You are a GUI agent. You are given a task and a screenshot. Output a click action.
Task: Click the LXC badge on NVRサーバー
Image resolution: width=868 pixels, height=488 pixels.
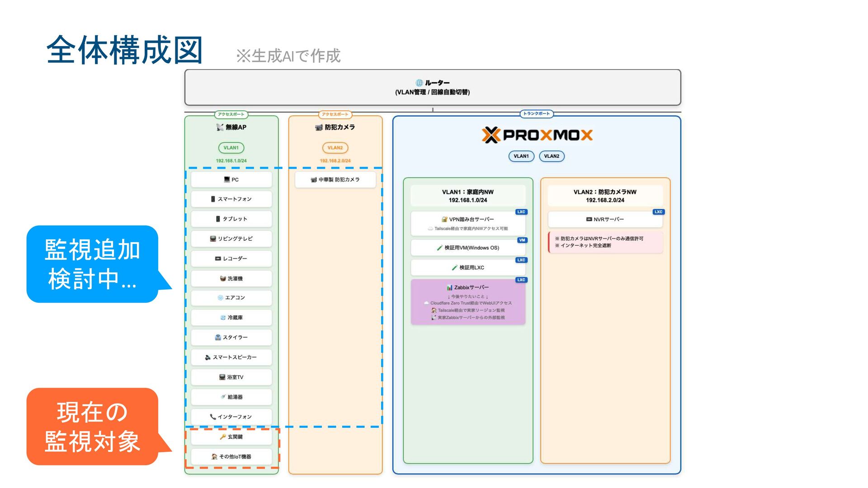(658, 212)
